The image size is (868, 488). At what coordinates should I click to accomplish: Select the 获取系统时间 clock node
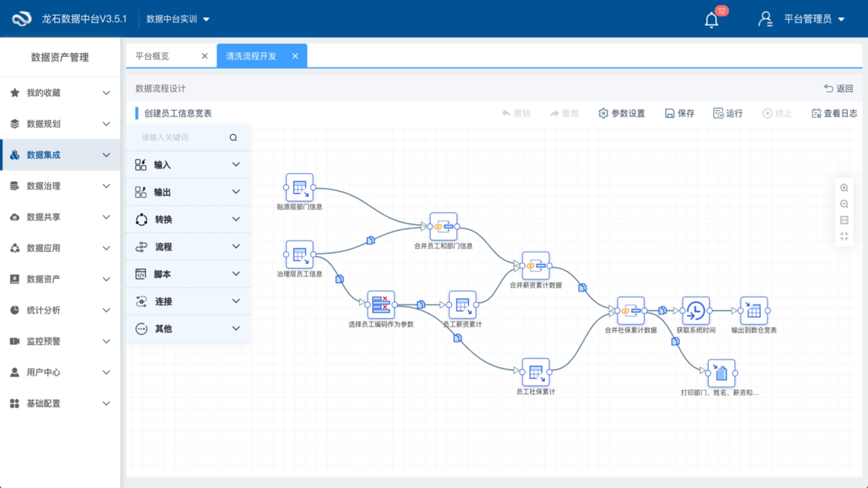[x=696, y=310]
